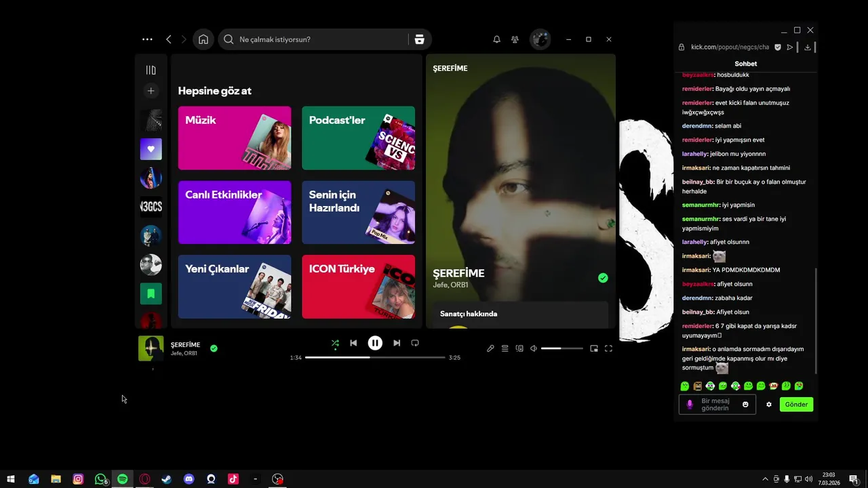Open the Canlı Etkinlikler card

click(235, 212)
